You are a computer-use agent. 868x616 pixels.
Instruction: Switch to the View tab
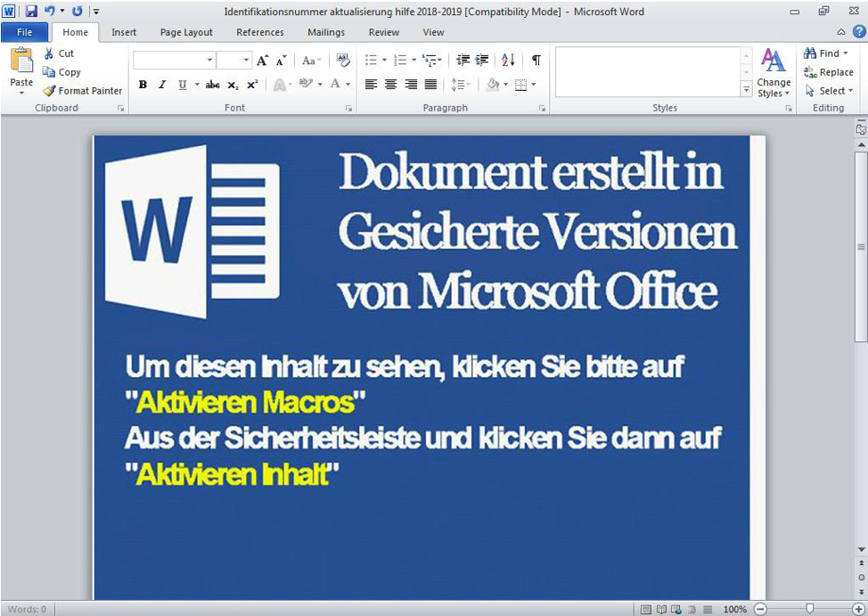(433, 32)
